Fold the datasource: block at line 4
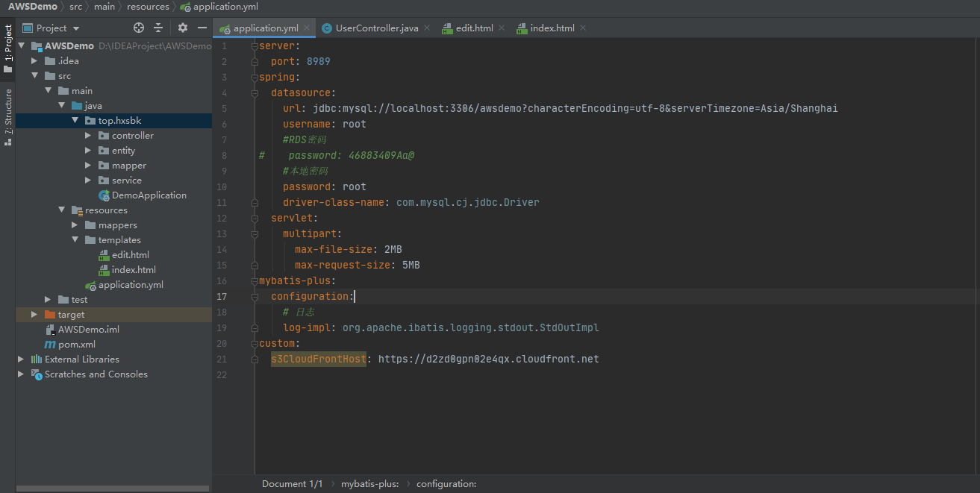Image resolution: width=980 pixels, height=493 pixels. (255, 92)
